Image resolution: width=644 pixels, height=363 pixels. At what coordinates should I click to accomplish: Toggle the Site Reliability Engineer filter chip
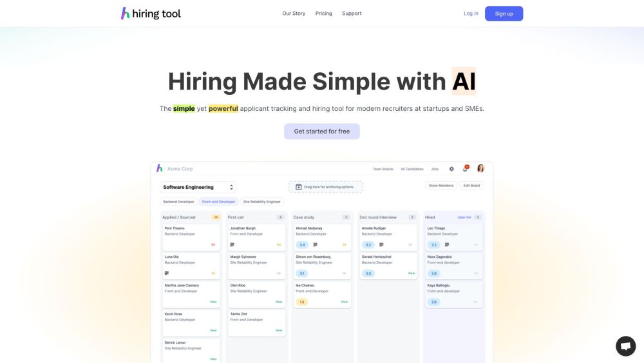(261, 202)
